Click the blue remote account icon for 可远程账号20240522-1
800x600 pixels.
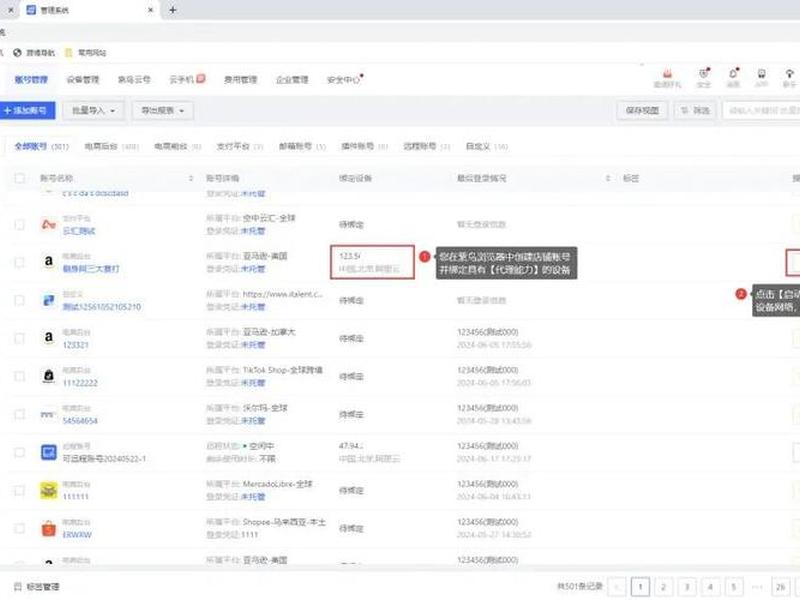click(x=48, y=452)
